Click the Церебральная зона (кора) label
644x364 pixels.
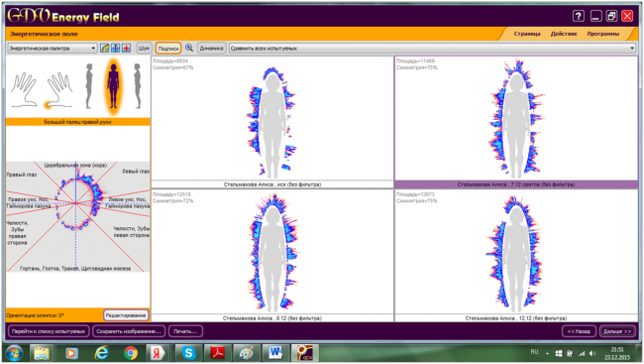click(75, 165)
